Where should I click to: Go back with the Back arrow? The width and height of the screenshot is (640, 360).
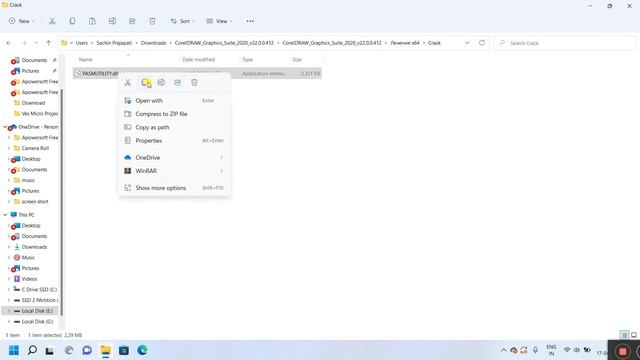(9, 43)
